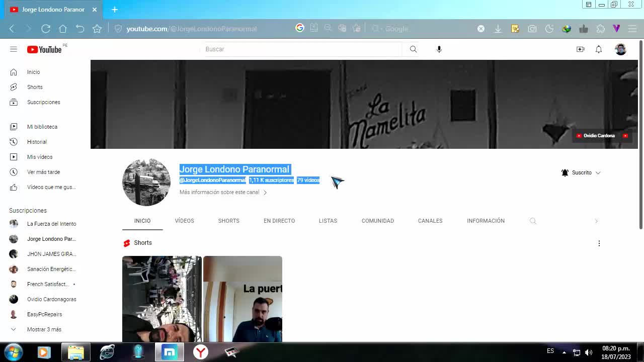Open the yellow notes toolbar icon
644x362 pixels.
coord(515,29)
